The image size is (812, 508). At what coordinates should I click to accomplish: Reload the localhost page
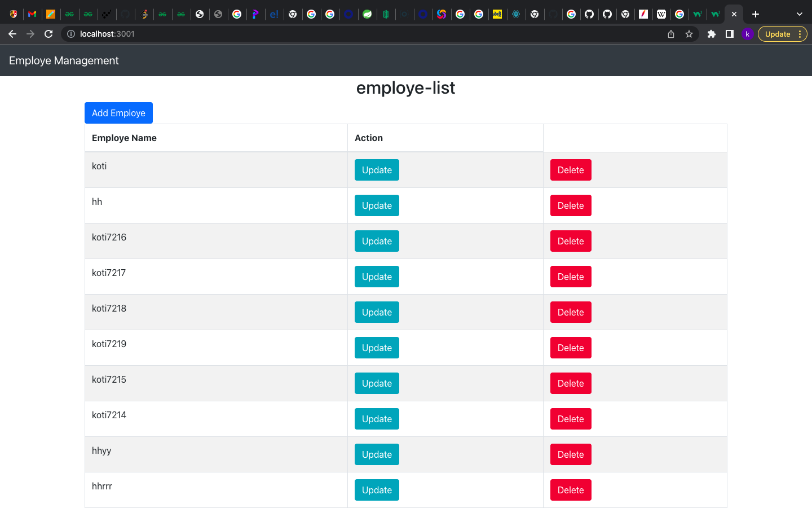click(x=48, y=34)
